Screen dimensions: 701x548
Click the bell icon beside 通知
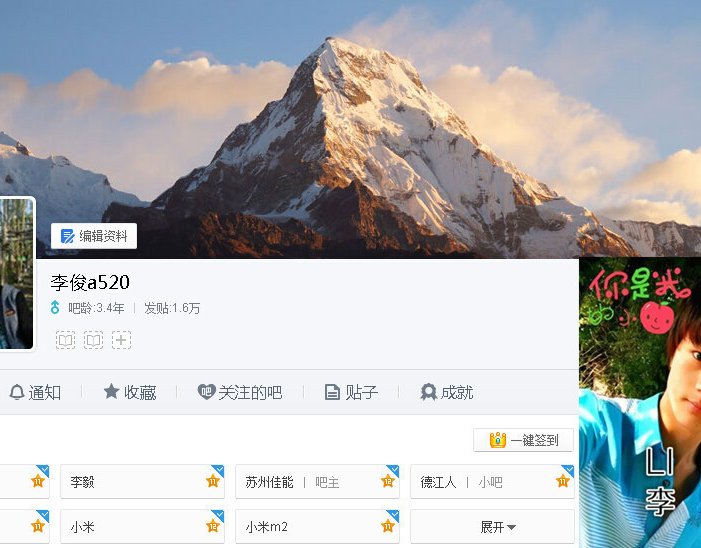[17, 392]
